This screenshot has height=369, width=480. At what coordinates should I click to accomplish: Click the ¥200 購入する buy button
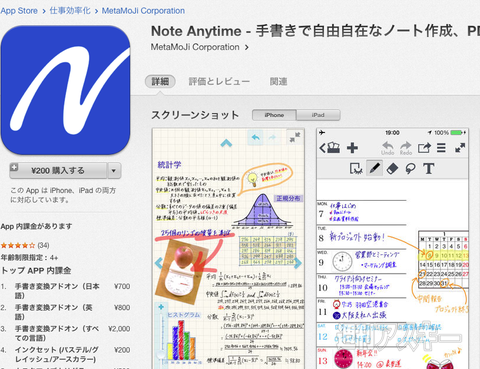click(x=58, y=171)
